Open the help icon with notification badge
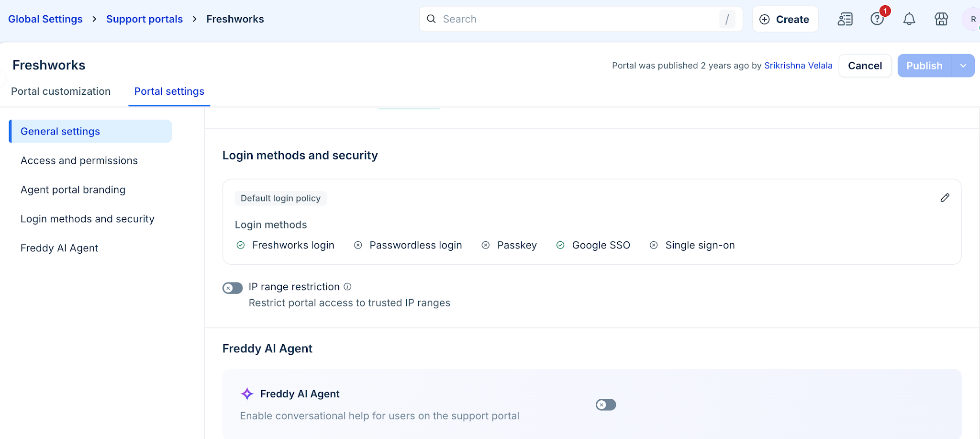The image size is (980, 439). [877, 19]
